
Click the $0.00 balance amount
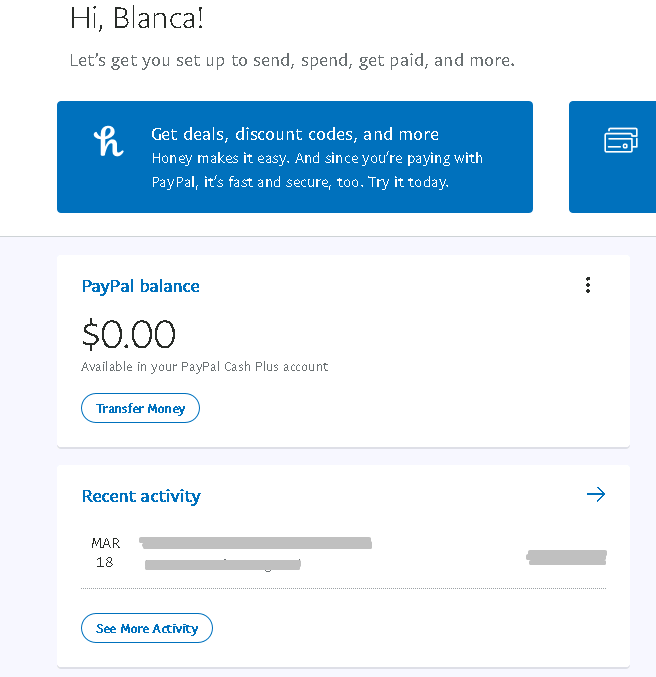coord(128,334)
